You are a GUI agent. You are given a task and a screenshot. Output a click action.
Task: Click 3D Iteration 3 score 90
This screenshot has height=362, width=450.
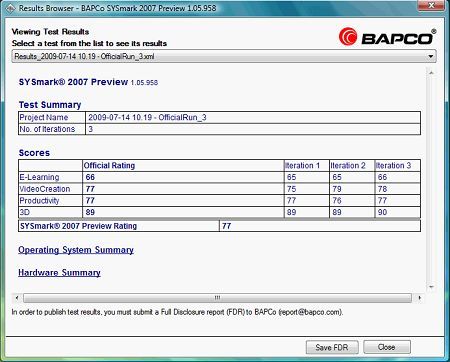click(382, 212)
